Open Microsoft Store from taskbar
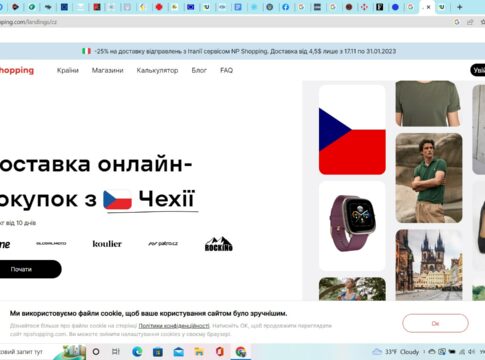The image size is (485, 360). pyautogui.click(x=158, y=352)
